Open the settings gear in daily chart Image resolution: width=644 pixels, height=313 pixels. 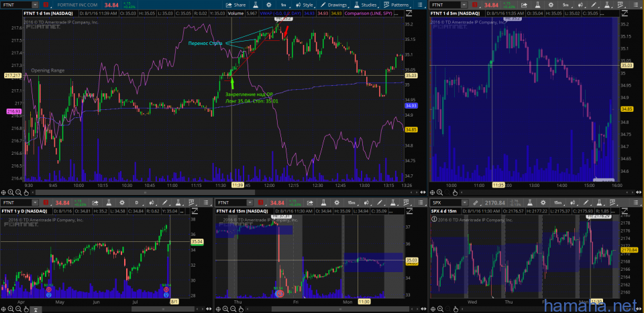[x=122, y=202]
